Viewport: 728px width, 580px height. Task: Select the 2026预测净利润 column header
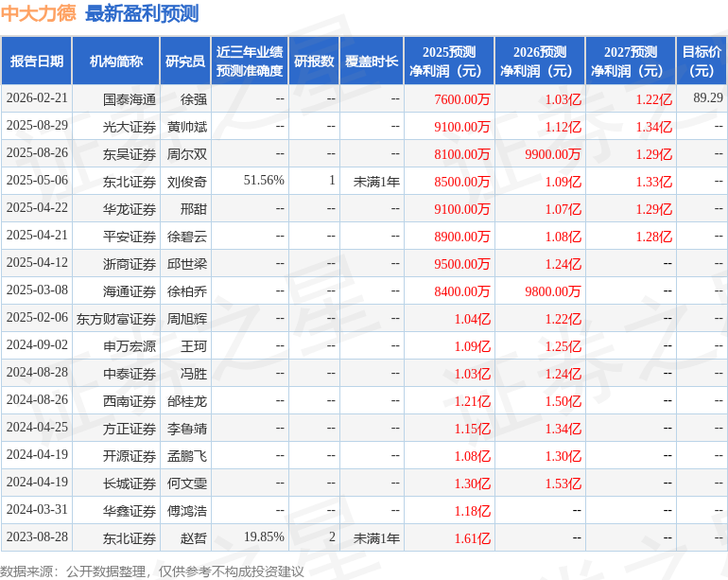click(540, 61)
